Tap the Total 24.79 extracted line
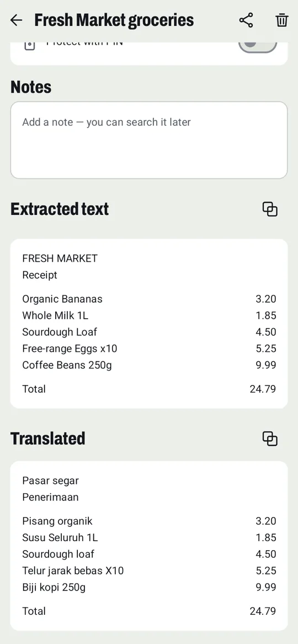The image size is (298, 644). click(149, 389)
